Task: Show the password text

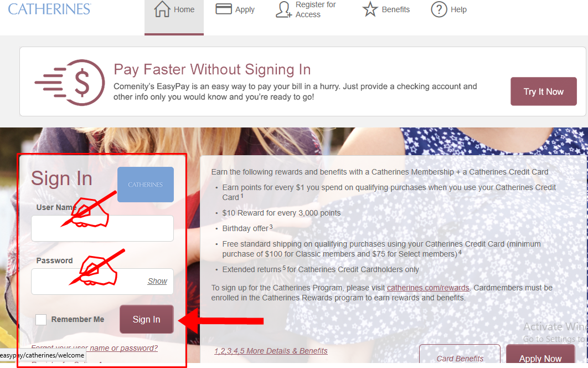Action: (157, 281)
